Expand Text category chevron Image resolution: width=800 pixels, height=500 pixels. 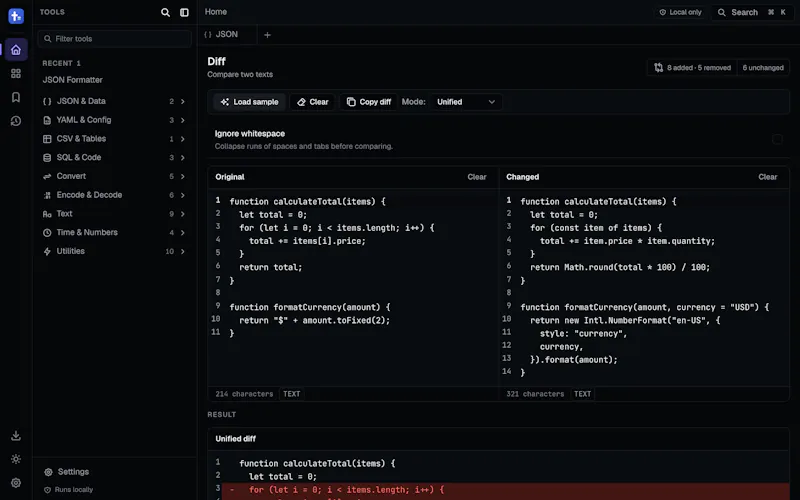(183, 214)
